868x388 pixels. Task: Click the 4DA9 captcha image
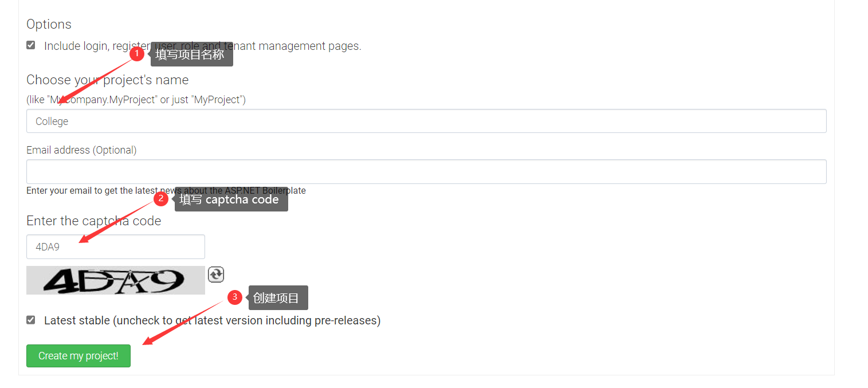[x=115, y=280]
